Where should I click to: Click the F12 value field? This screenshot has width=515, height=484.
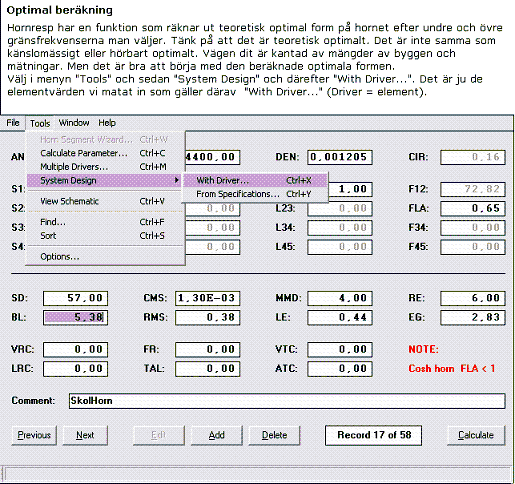point(473,189)
